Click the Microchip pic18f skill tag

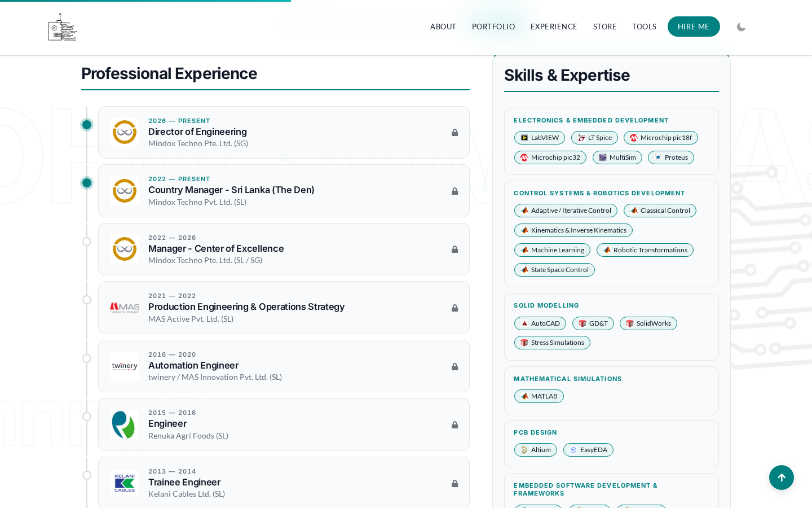click(x=661, y=138)
